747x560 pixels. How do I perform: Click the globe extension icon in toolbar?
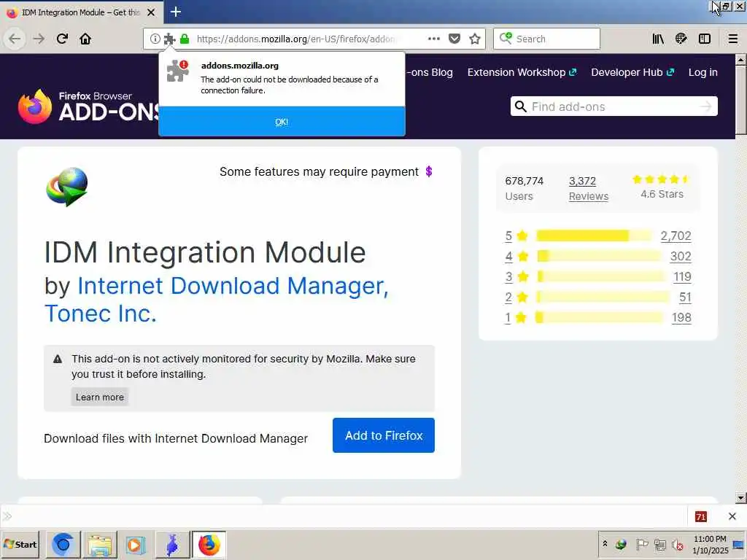pos(681,39)
